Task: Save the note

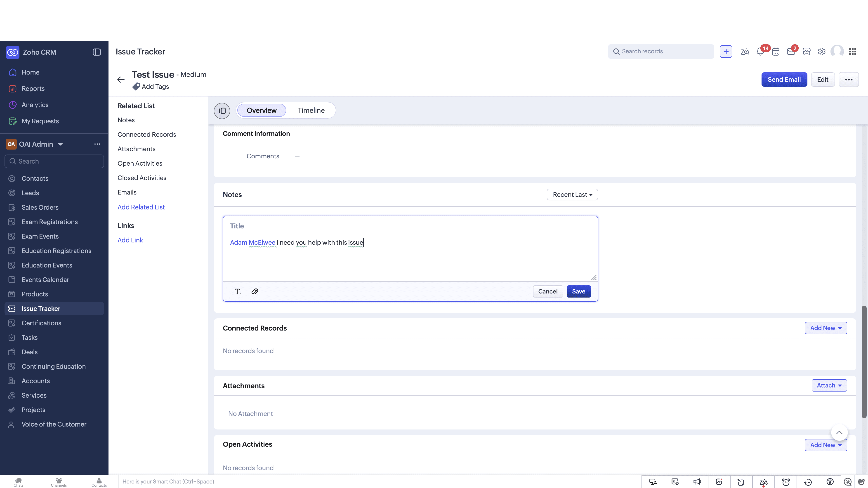Action: pyautogui.click(x=579, y=291)
